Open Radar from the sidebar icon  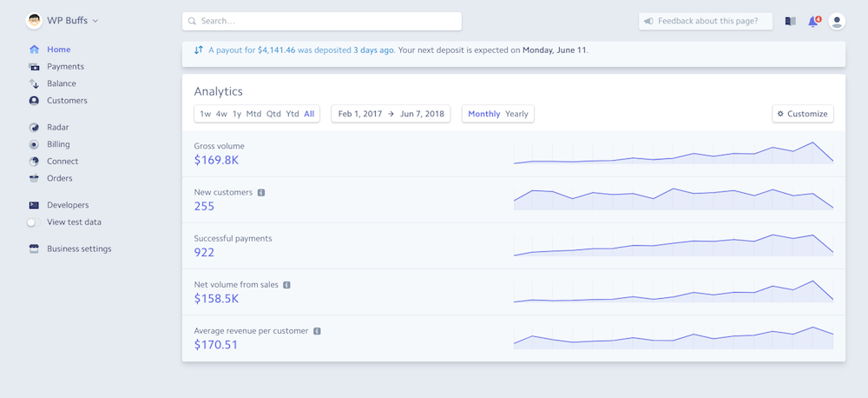34,128
